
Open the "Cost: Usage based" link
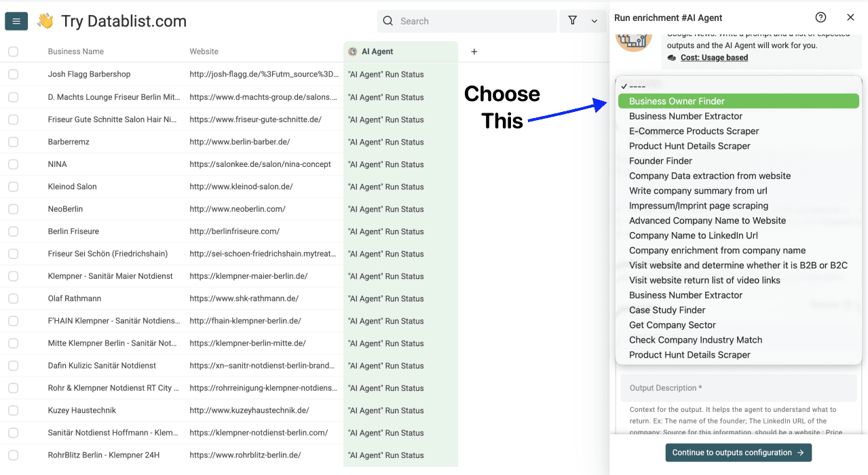tap(715, 57)
